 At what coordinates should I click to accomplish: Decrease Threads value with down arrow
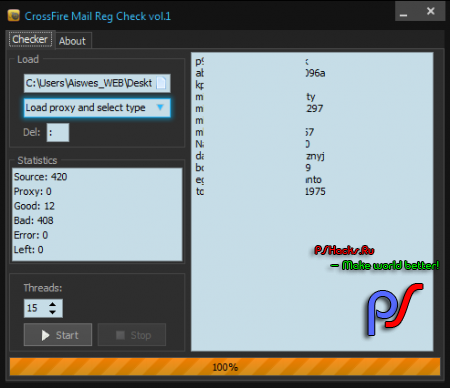(x=52, y=312)
